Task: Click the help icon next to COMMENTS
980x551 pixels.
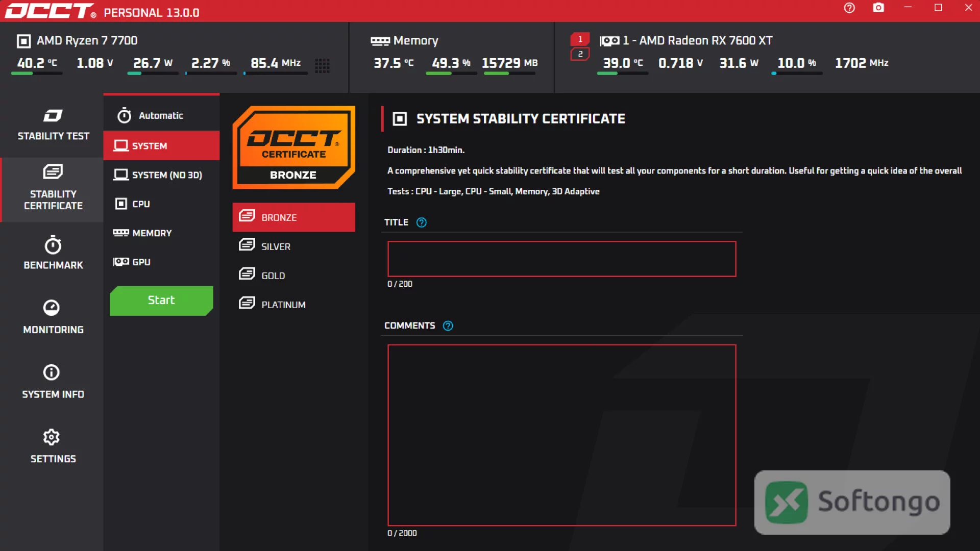Action: coord(448,325)
